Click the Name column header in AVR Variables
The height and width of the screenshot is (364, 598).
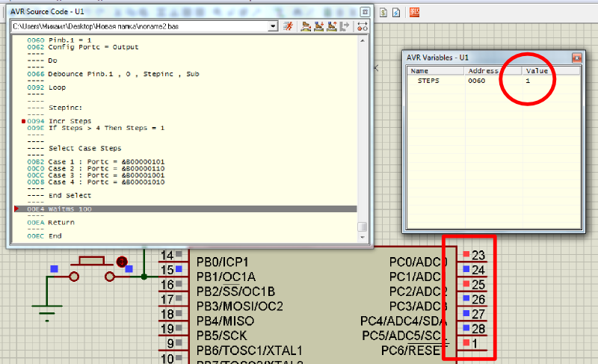point(435,70)
